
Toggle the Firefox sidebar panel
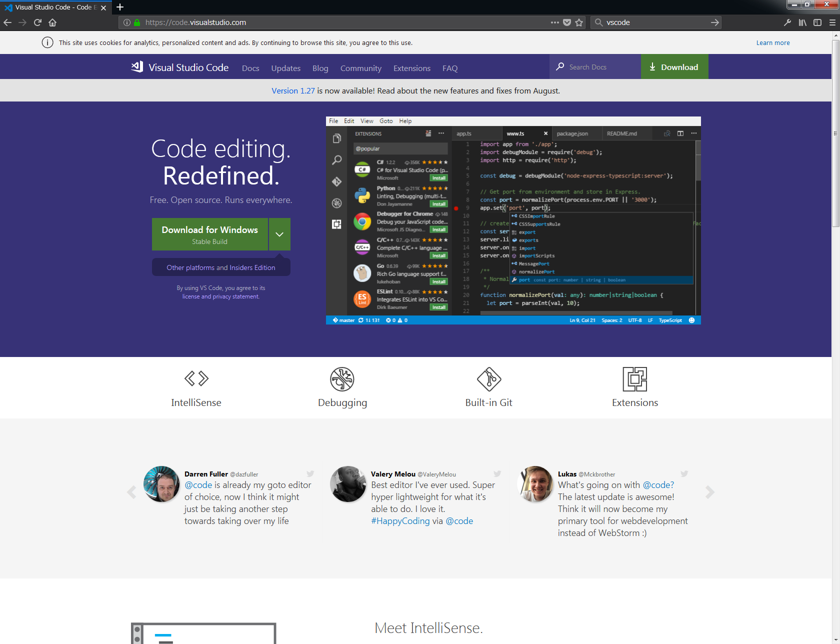pos(818,22)
